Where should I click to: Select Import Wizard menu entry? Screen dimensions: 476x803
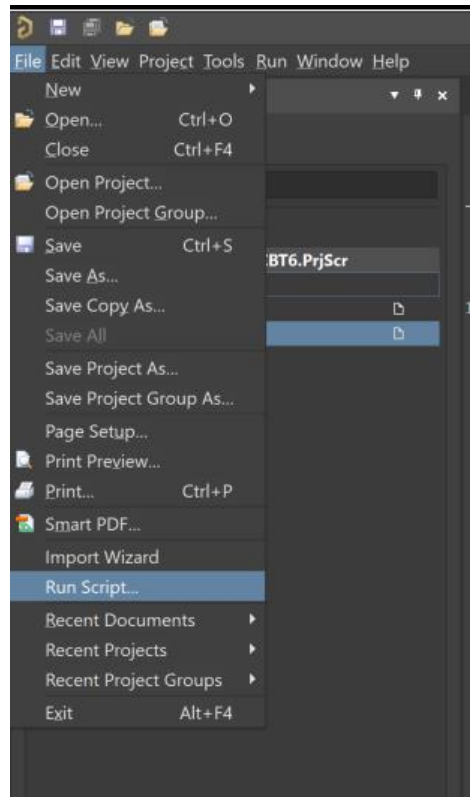[x=137, y=557]
